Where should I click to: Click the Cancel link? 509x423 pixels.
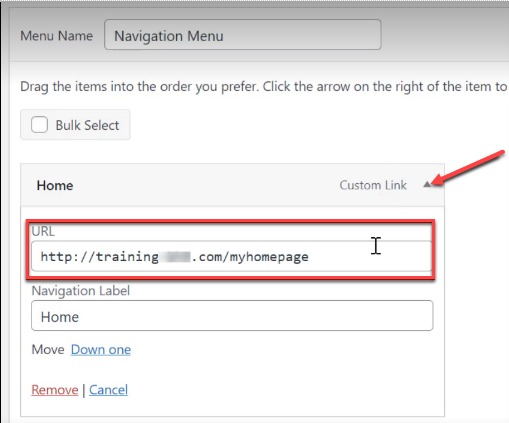[x=108, y=390]
